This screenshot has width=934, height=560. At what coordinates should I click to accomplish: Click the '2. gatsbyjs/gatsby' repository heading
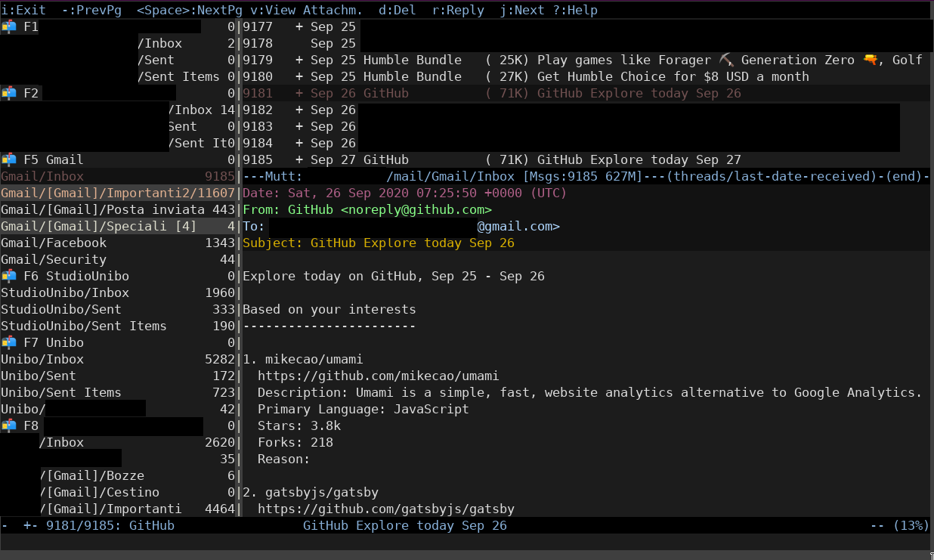pyautogui.click(x=311, y=493)
